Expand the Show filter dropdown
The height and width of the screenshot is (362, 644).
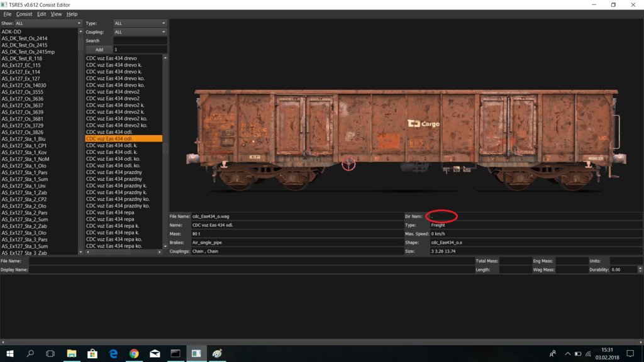(48, 23)
